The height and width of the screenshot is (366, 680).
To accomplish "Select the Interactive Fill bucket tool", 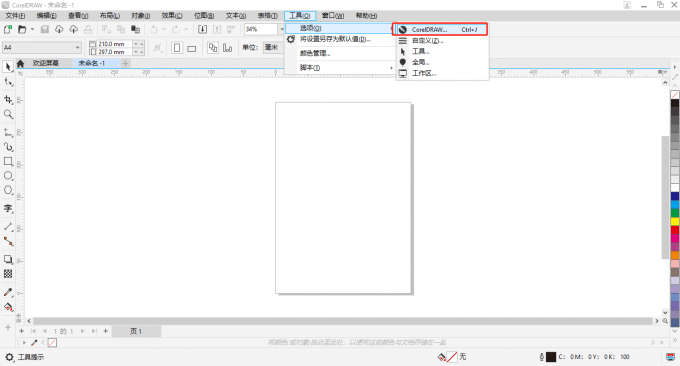I will 8,307.
